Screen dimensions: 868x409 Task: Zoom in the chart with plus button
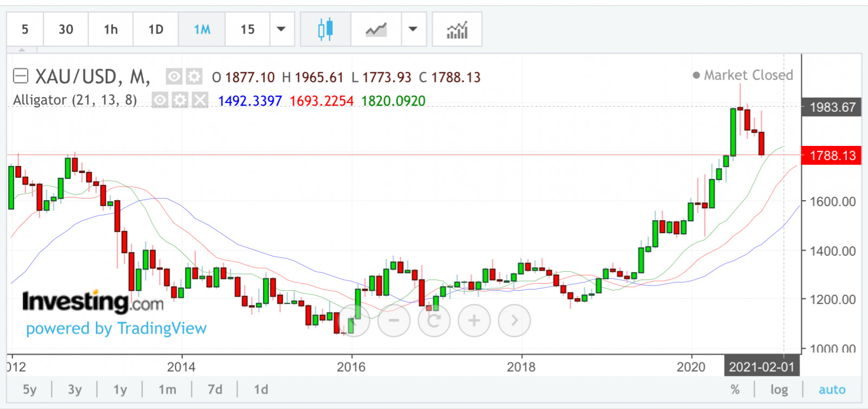pyautogui.click(x=474, y=321)
